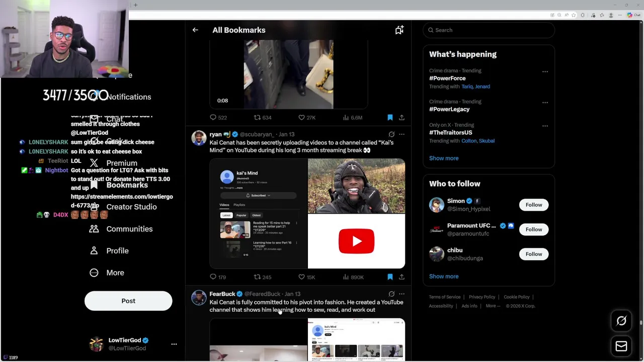Open Grok icon on FearBuck's tweet
The height and width of the screenshot is (362, 644).
coord(391,294)
